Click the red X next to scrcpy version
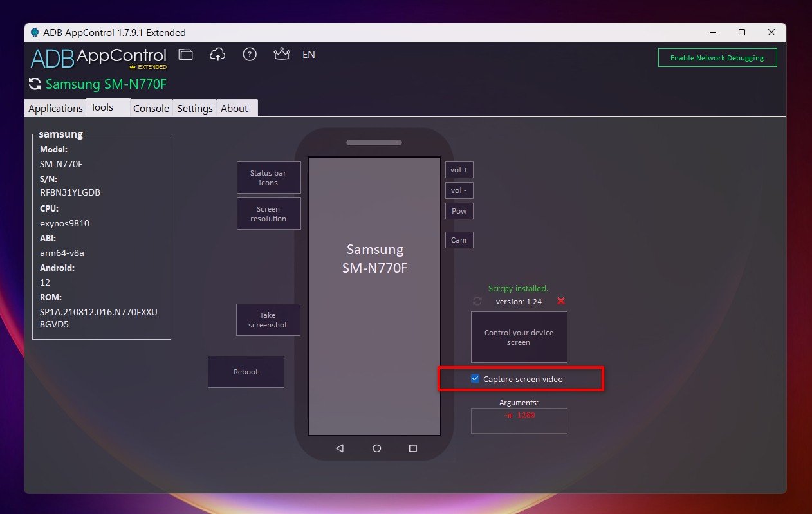This screenshot has height=514, width=812. click(x=561, y=301)
